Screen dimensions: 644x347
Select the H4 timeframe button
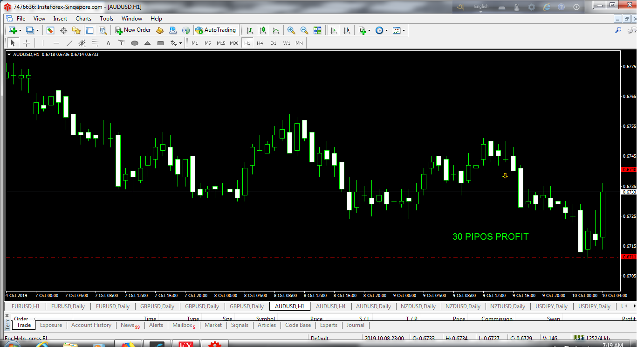(x=260, y=43)
